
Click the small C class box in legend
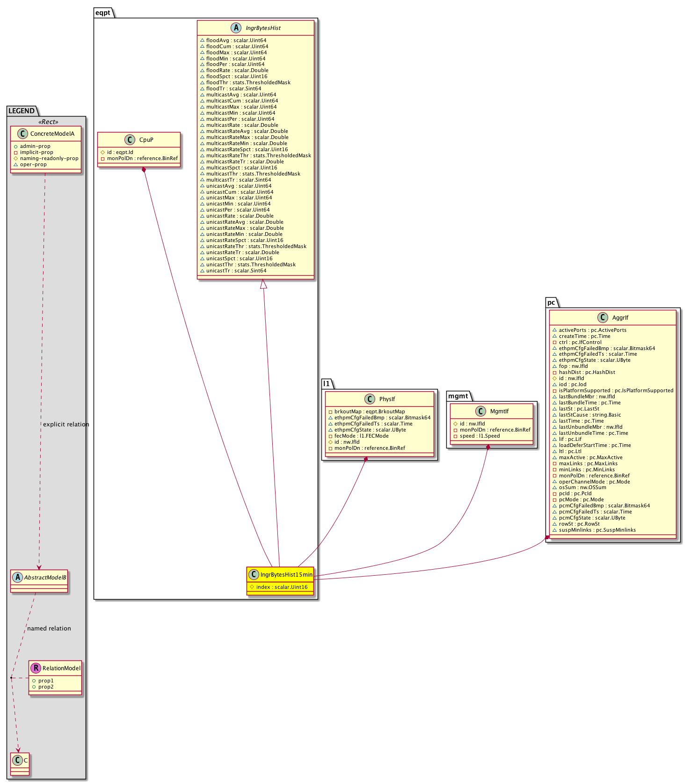20,761
